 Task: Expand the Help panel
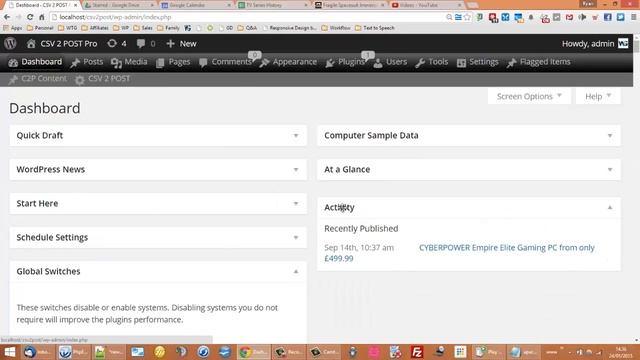pyautogui.click(x=598, y=96)
